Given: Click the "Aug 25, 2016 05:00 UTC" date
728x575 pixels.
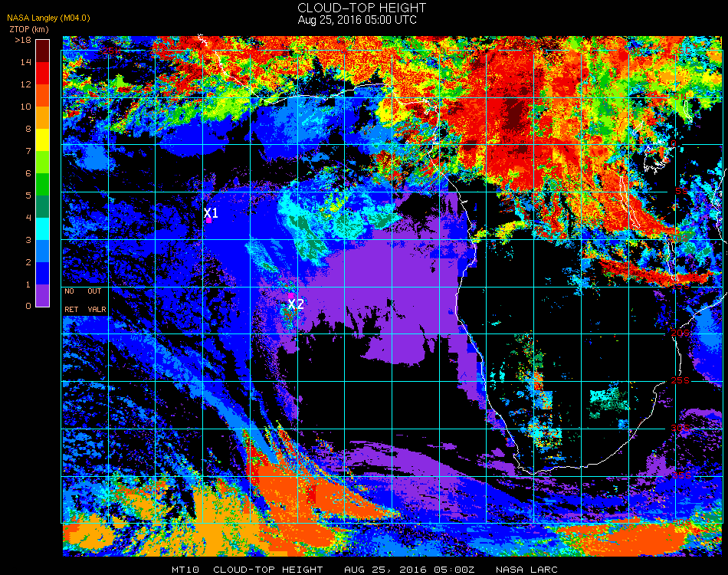Looking at the screenshot, I should [x=357, y=20].
